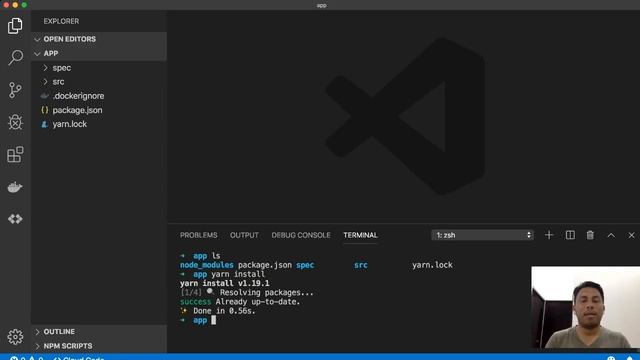The height and width of the screenshot is (360, 640).
Task: Expand the spec folder
Action: [x=99, y=68]
